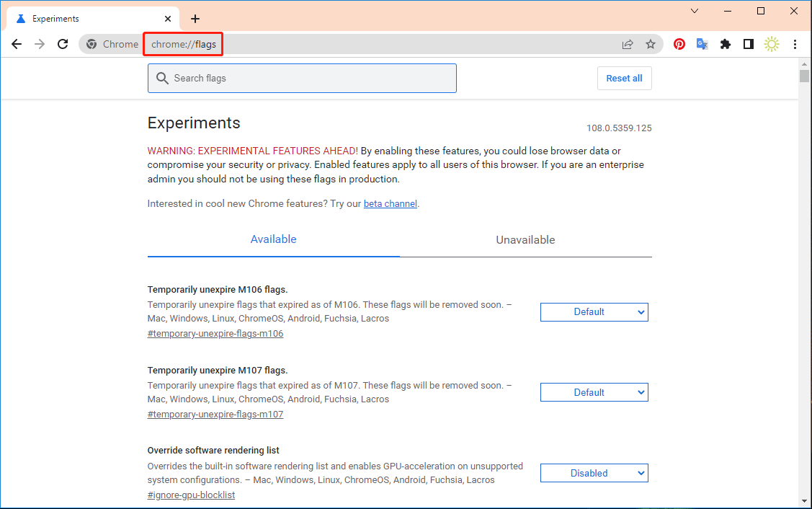Viewport: 812px width, 509px height.
Task: Bookmark this page with the star icon
Action: pyautogui.click(x=651, y=44)
